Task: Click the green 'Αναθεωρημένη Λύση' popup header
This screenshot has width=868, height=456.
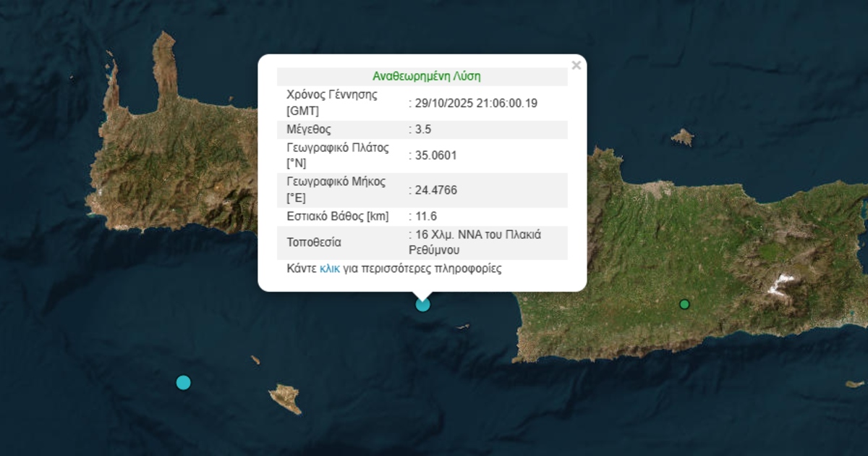Action: click(x=426, y=76)
